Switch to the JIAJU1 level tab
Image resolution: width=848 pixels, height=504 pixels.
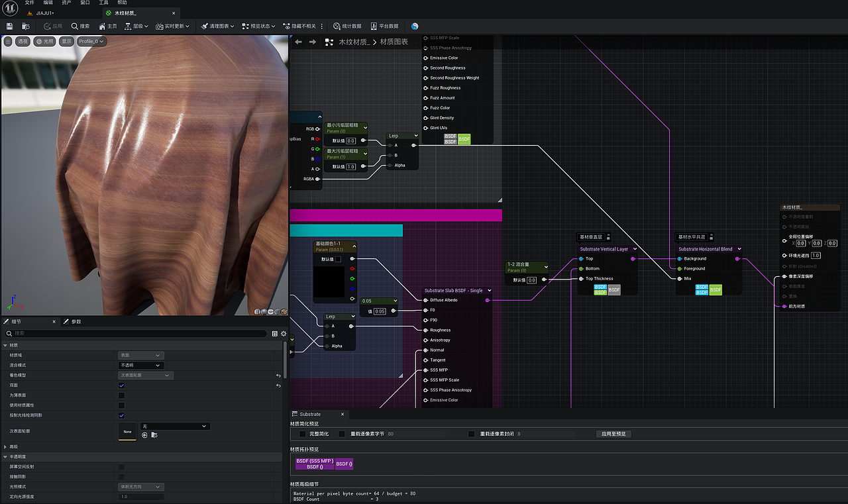[41, 13]
